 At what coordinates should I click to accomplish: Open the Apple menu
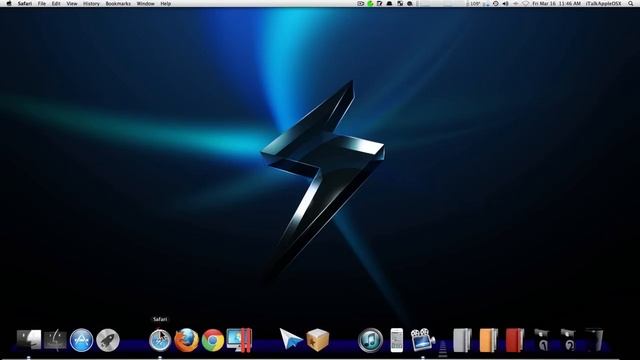[x=9, y=4]
